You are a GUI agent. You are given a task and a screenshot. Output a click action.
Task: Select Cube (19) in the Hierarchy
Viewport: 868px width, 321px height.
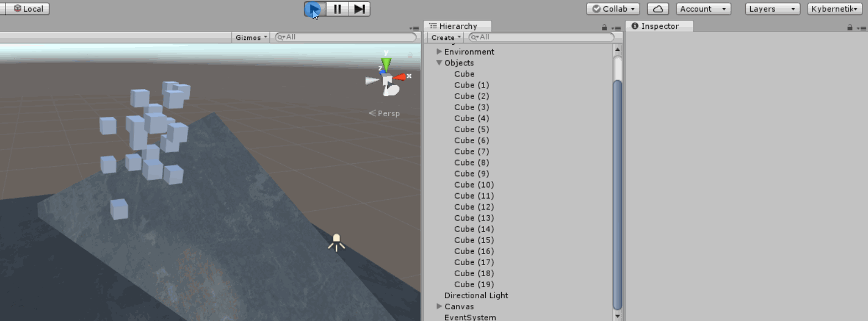474,284
